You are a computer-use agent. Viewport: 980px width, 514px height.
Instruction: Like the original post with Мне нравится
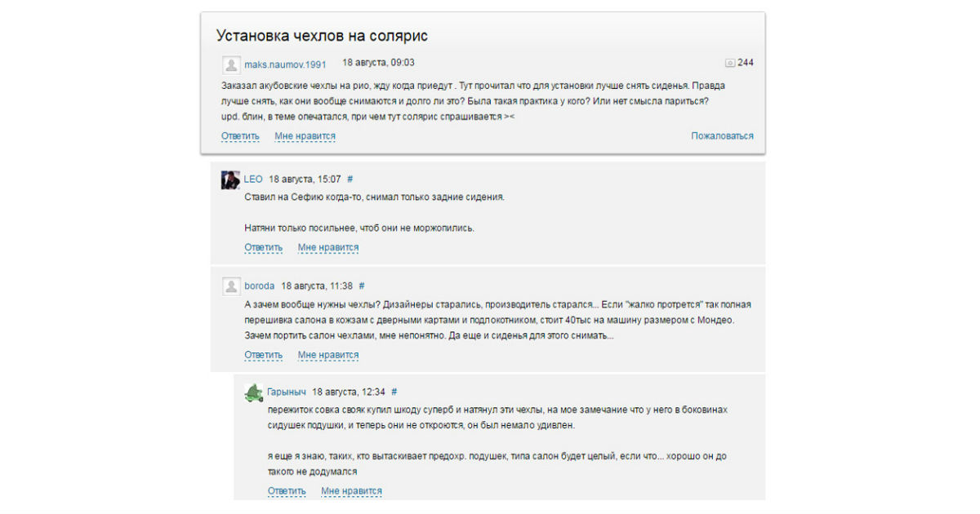click(305, 136)
